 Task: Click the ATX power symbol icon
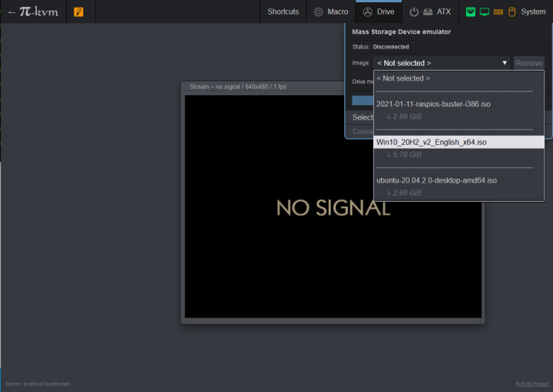[x=414, y=12]
